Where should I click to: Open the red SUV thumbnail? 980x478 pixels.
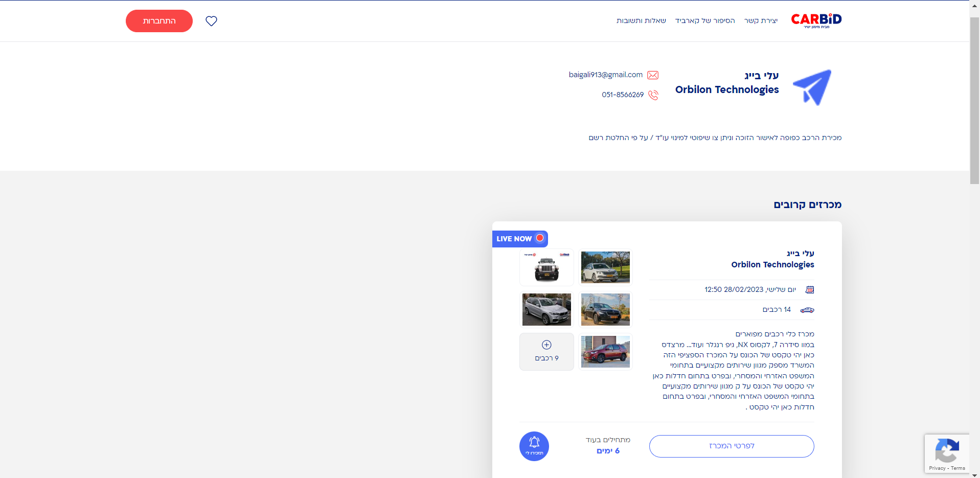(605, 352)
